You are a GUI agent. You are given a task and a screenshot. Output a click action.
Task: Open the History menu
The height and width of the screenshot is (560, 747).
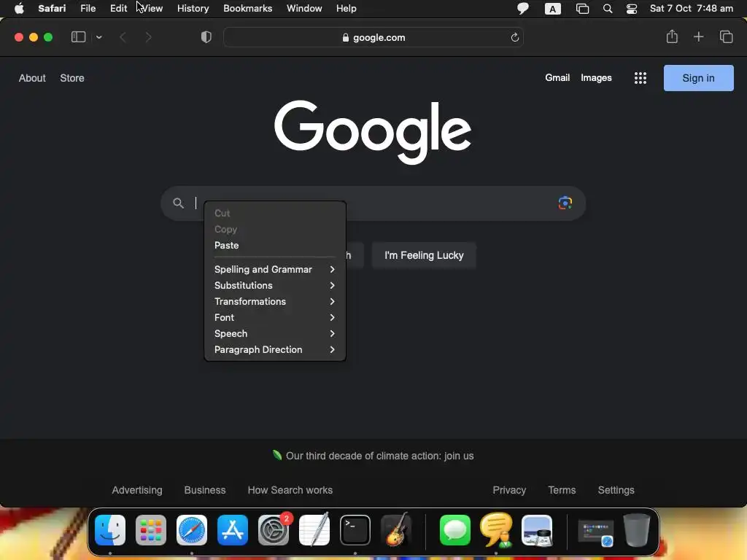click(193, 9)
